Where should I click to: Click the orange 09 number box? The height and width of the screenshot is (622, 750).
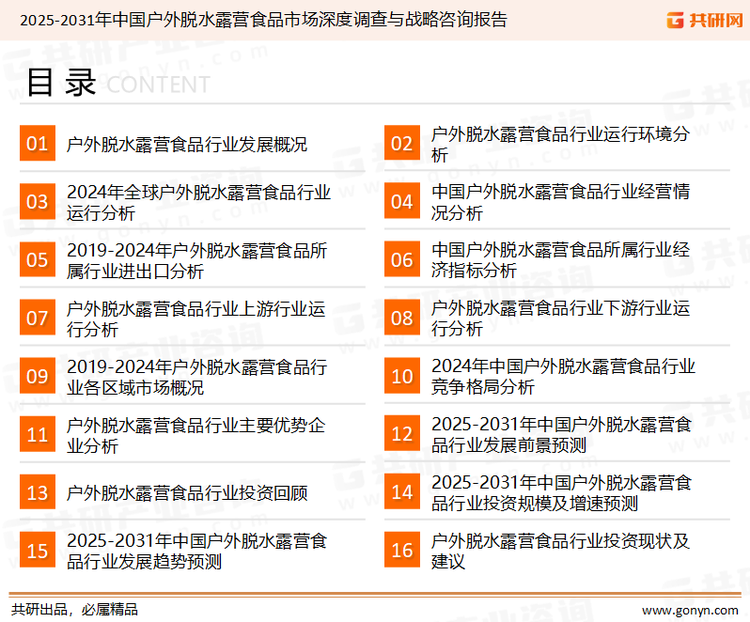pos(37,376)
